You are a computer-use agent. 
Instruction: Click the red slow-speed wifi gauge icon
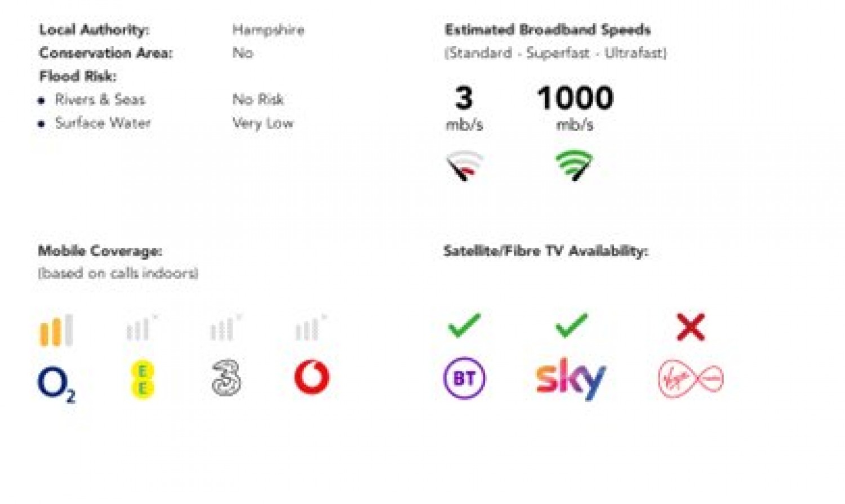[x=465, y=166]
